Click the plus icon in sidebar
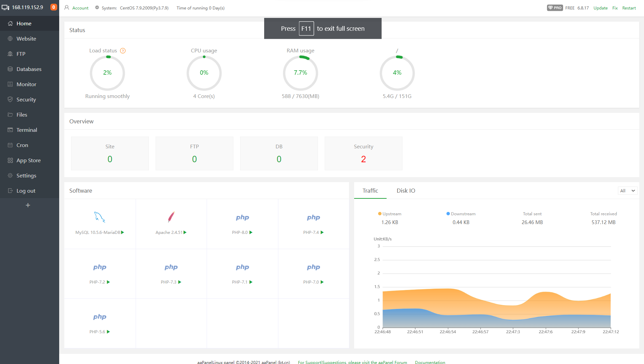 tap(28, 205)
